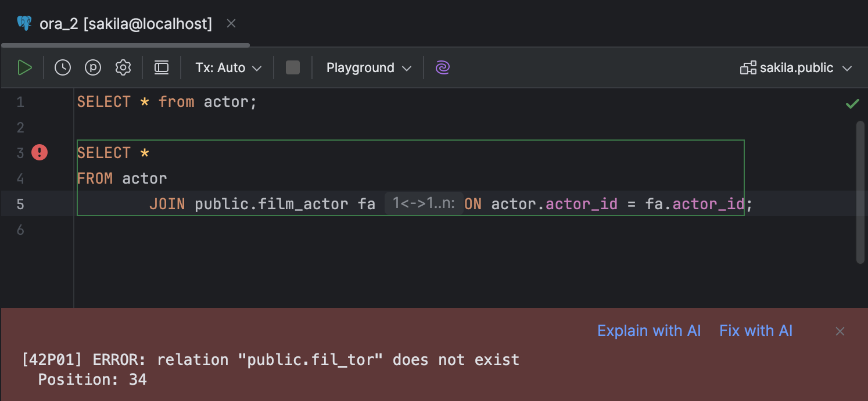Image resolution: width=868 pixels, height=401 pixels.
Task: Open the AI Assistant purple swirl icon
Action: (442, 67)
